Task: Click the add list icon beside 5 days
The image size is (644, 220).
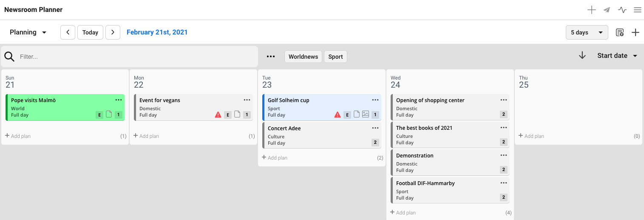Action: coord(620,32)
